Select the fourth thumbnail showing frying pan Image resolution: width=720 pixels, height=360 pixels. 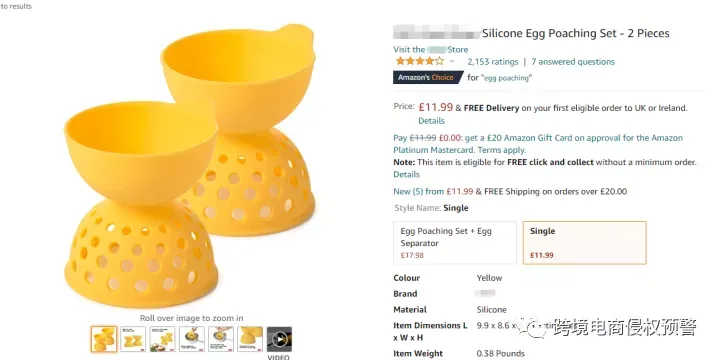coord(192,339)
